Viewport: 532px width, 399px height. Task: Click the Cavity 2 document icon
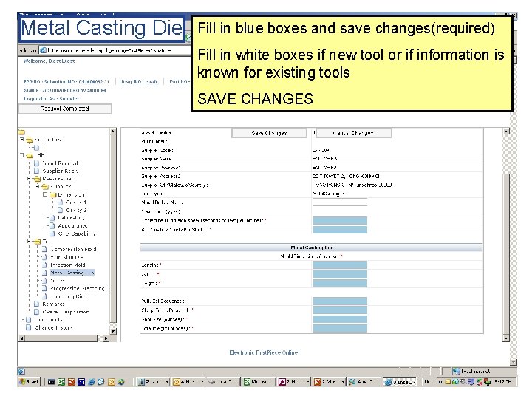(60, 210)
